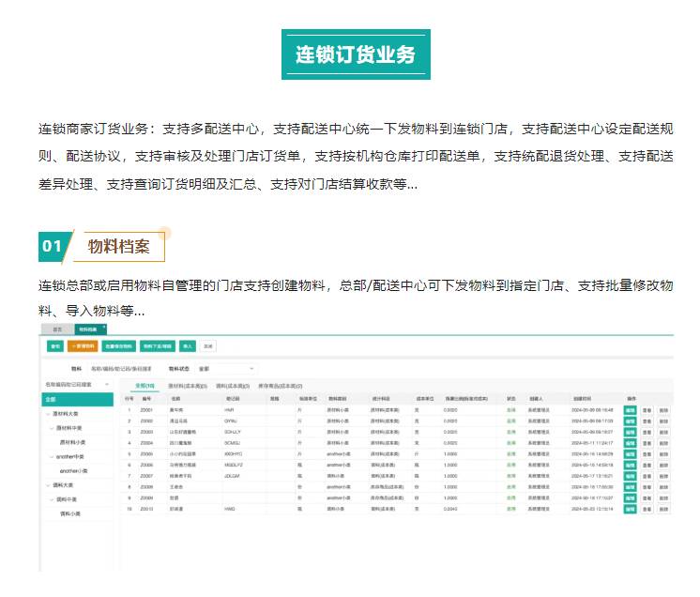The image size is (700, 597).
Task: Click 编辑 for row Z0001
Action: (630, 410)
